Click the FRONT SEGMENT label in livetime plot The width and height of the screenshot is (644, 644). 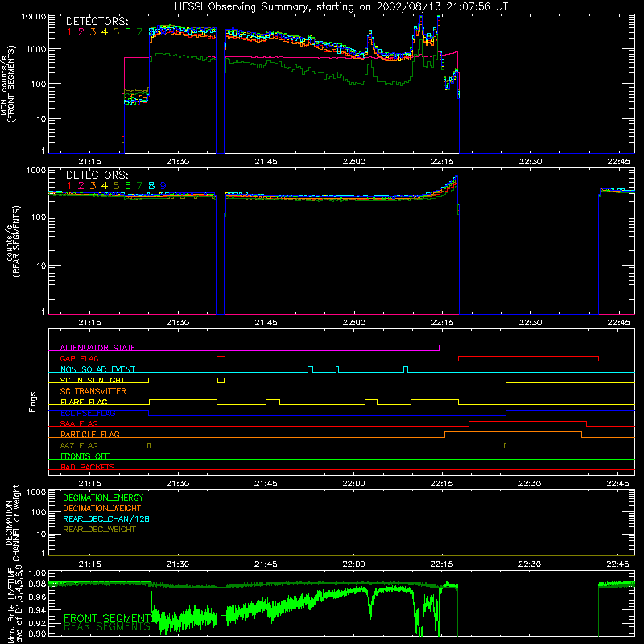[107, 618]
